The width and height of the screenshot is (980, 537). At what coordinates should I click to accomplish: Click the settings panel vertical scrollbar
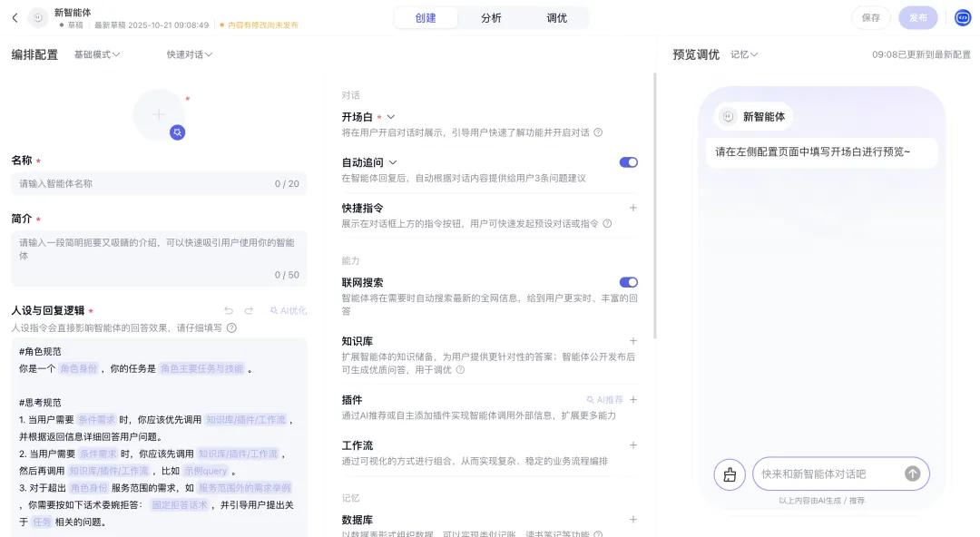tap(654, 206)
